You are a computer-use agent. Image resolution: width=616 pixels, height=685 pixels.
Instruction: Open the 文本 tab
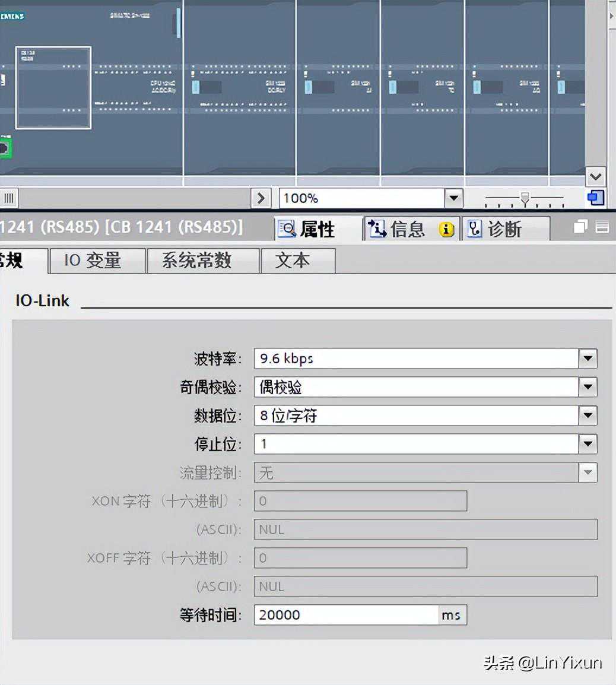pos(292,261)
